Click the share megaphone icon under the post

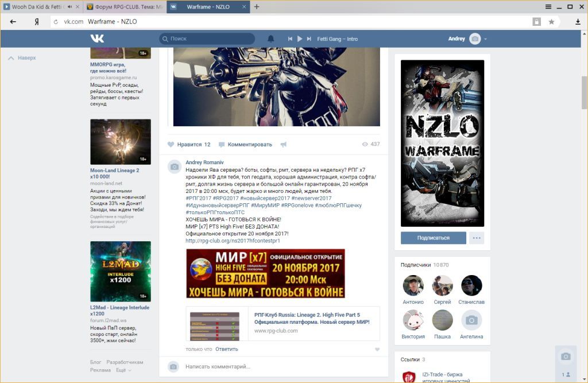click(283, 145)
